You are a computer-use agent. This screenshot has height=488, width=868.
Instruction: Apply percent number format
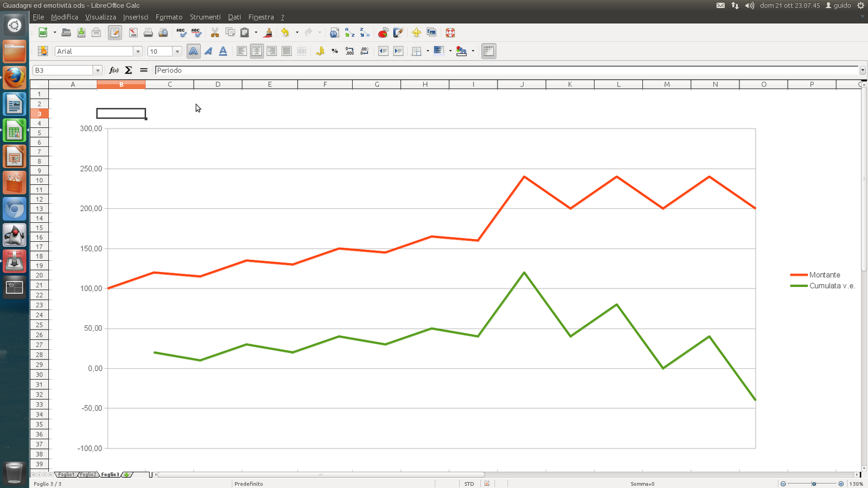coord(335,51)
